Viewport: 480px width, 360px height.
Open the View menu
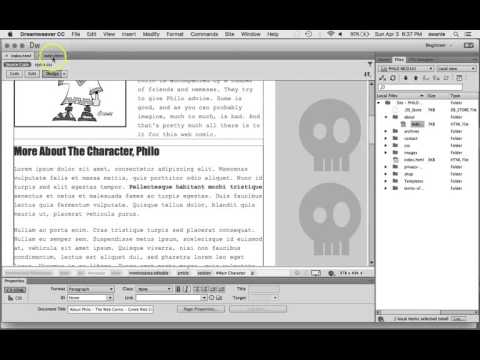(x=109, y=34)
